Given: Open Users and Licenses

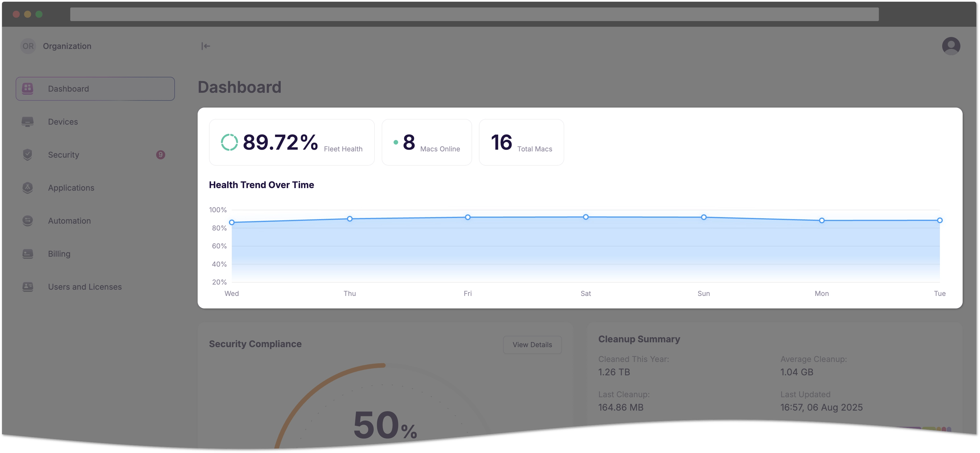Looking at the screenshot, I should [x=95, y=287].
